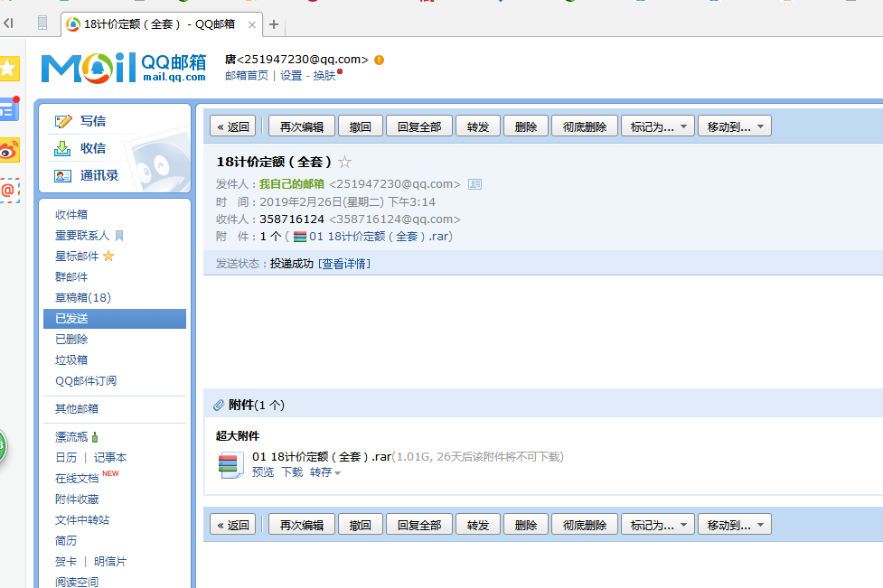Open 附件收藏 in sidebar
The height and width of the screenshot is (588, 883).
[77, 499]
